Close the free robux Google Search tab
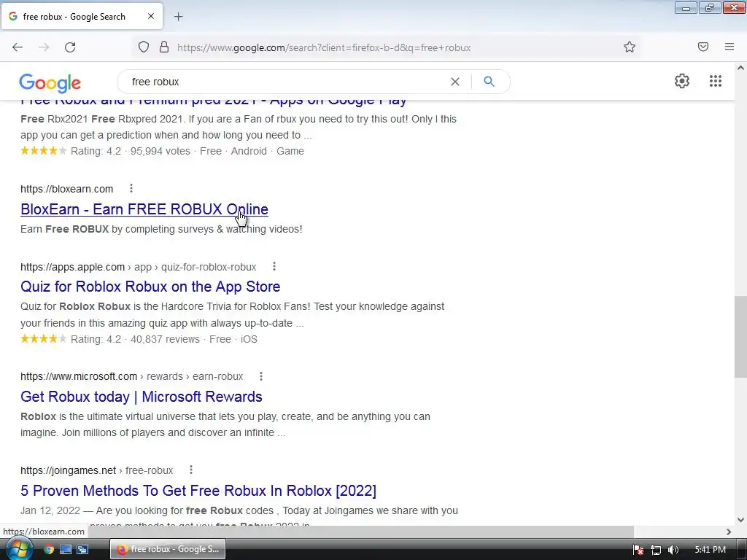Image resolution: width=747 pixels, height=560 pixels. pyautogui.click(x=150, y=16)
